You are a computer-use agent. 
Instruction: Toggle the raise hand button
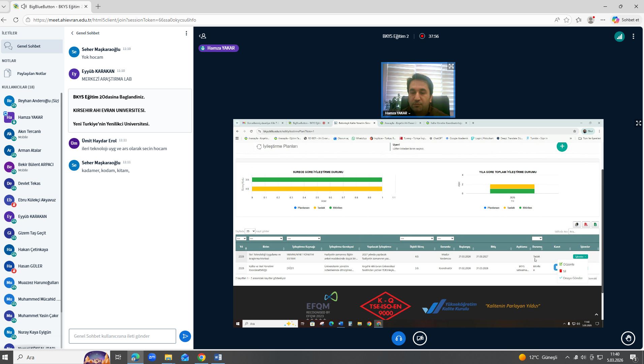tap(628, 338)
